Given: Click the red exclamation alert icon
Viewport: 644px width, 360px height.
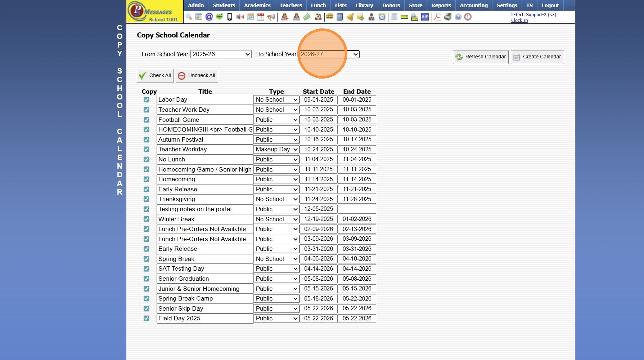Looking at the screenshot, I should 468,17.
